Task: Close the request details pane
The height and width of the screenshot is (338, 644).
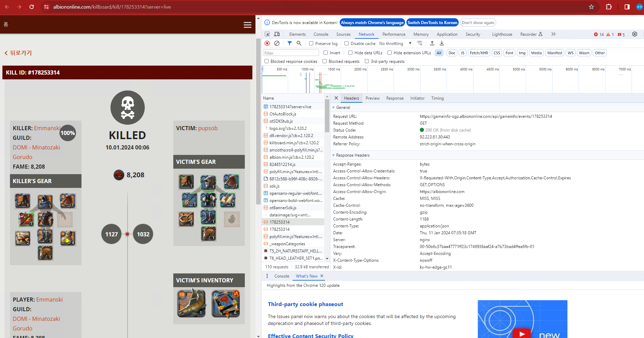Action: click(336, 98)
